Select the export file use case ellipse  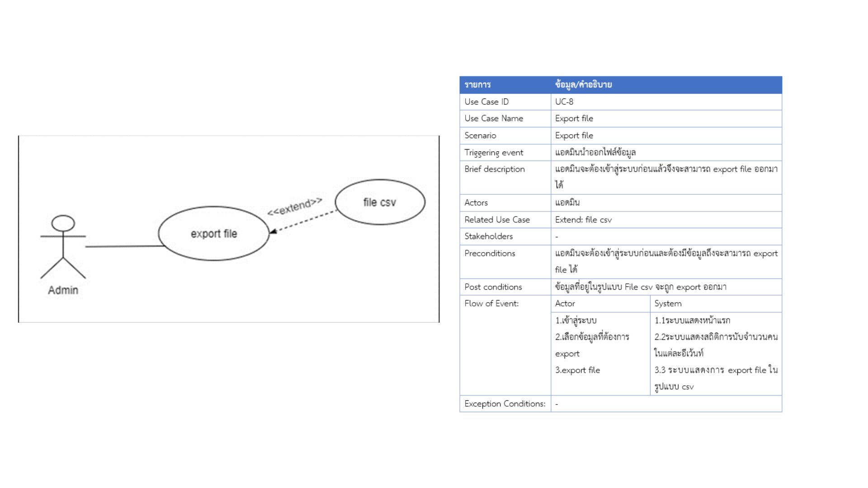(x=213, y=234)
